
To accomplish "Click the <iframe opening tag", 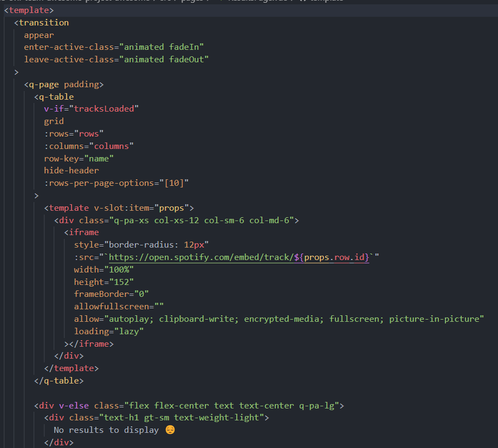I will [x=81, y=232].
